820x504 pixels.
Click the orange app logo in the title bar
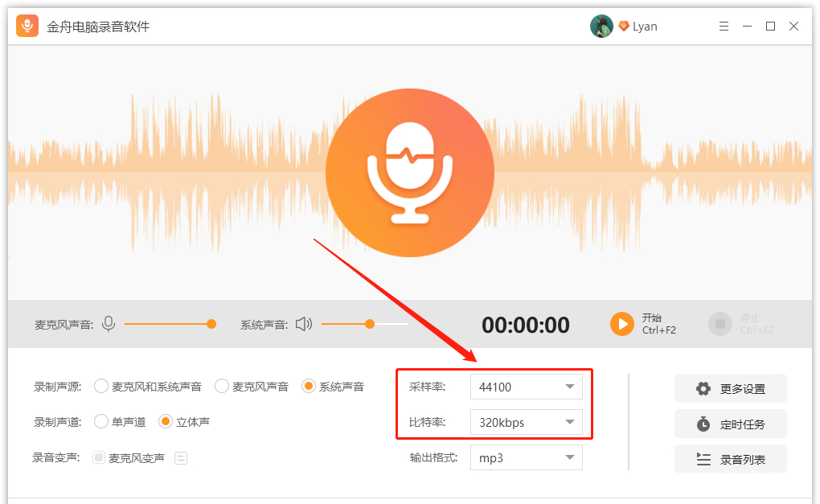pyautogui.click(x=27, y=26)
